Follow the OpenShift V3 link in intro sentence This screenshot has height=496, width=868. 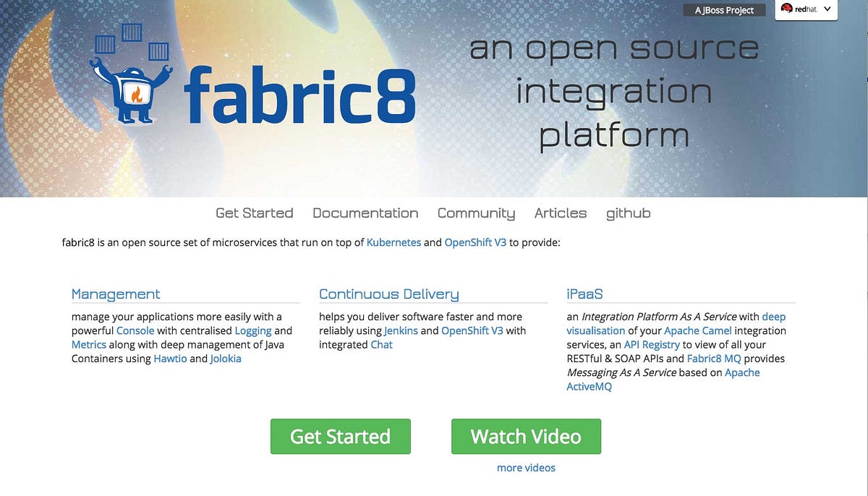pos(475,242)
